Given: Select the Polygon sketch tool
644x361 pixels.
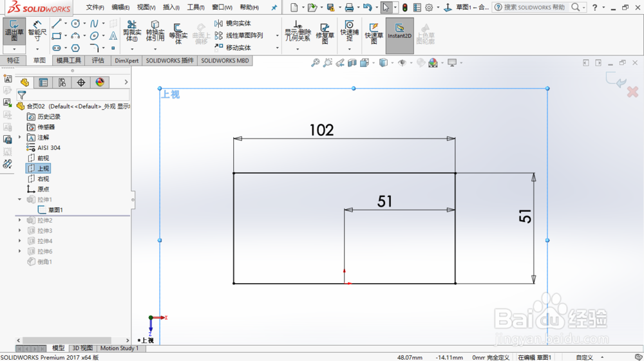Looking at the screenshot, I should coord(75,48).
